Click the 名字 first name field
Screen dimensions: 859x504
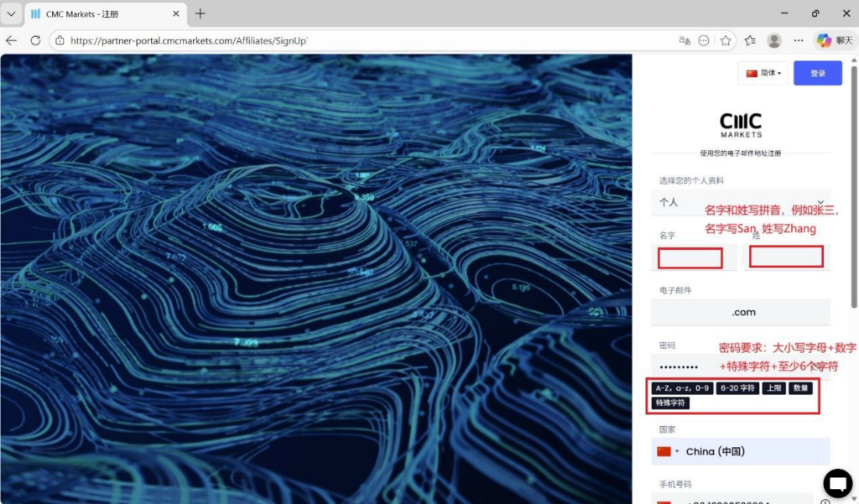pyautogui.click(x=690, y=258)
